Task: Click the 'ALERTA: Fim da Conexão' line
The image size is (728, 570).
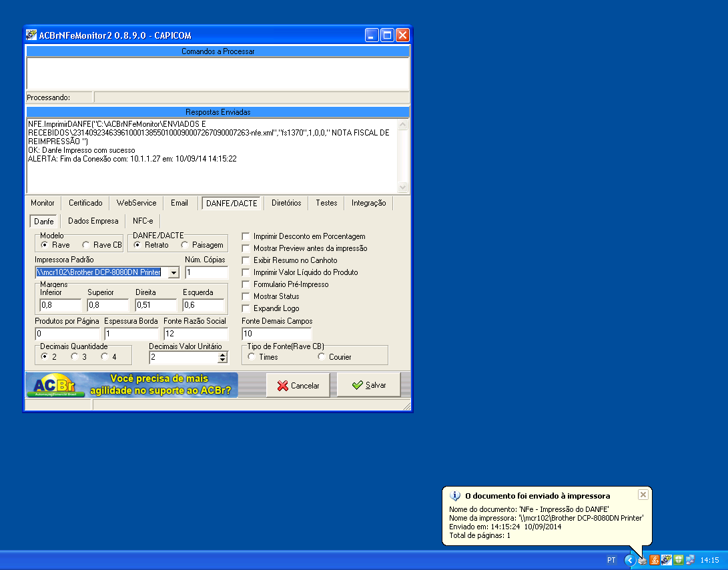Action: [132, 159]
